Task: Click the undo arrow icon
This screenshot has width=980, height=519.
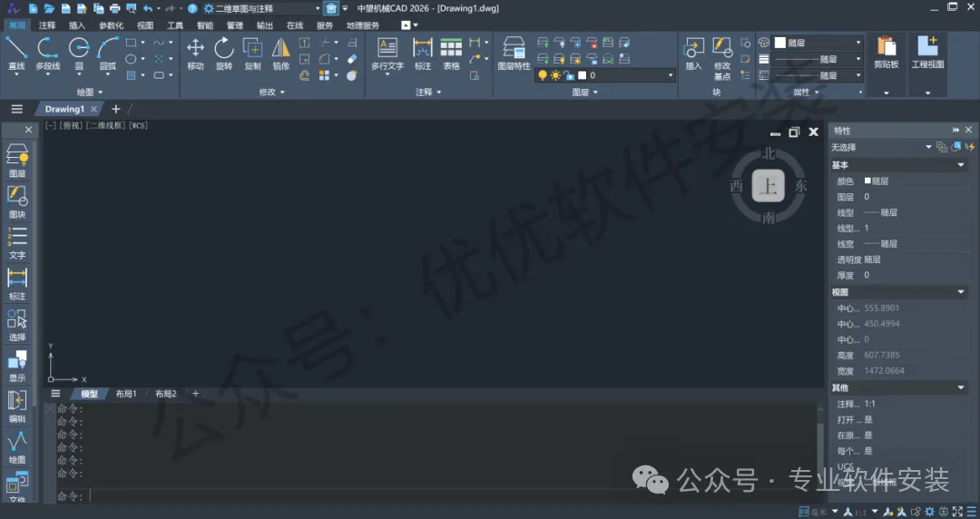Action: (148, 9)
